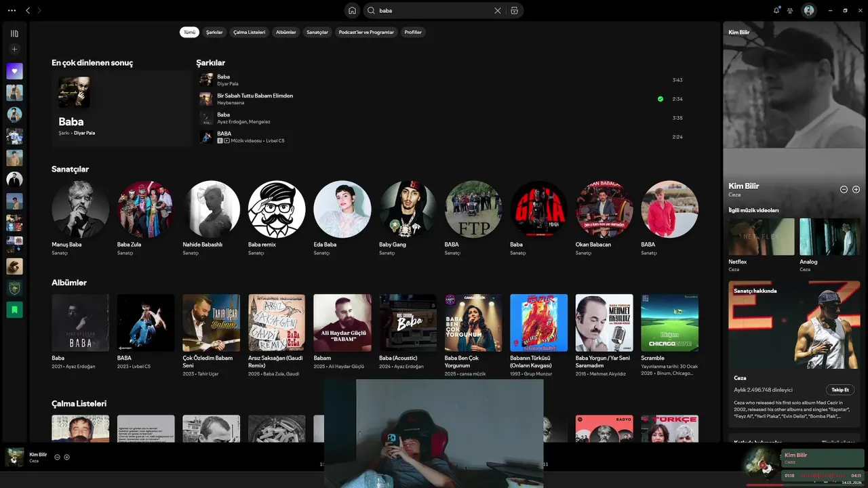Open the Home page icon
The image size is (868, 488).
[x=352, y=10]
